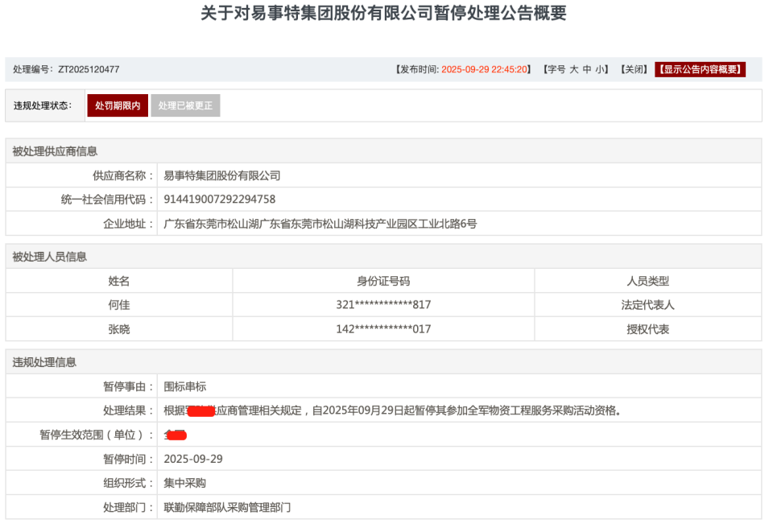Click supplier name 易事特集团股份有限公司 in the table
The width and height of the screenshot is (773, 532).
[222, 175]
